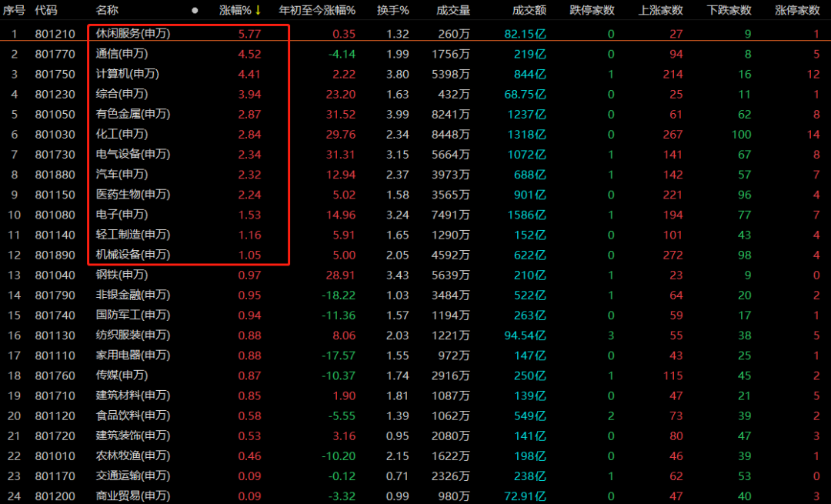The width and height of the screenshot is (831, 504).
Task: Select the 上涨家数 column header
Action: pos(660,11)
